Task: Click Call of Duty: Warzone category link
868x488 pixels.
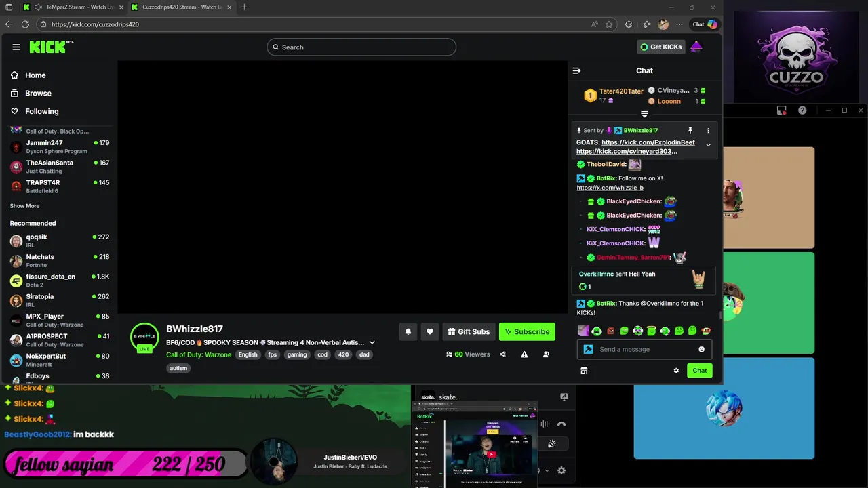Action: pos(199,354)
